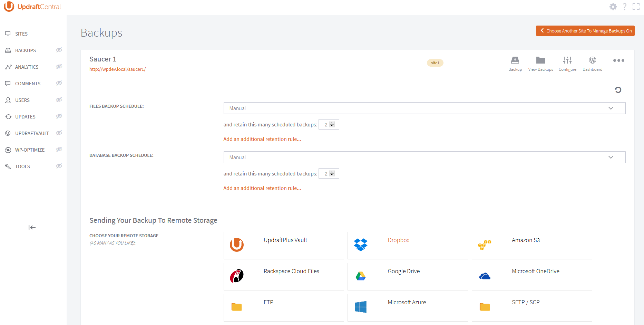644x325 pixels.
Task: Click the refresh settings icon
Action: tap(618, 90)
